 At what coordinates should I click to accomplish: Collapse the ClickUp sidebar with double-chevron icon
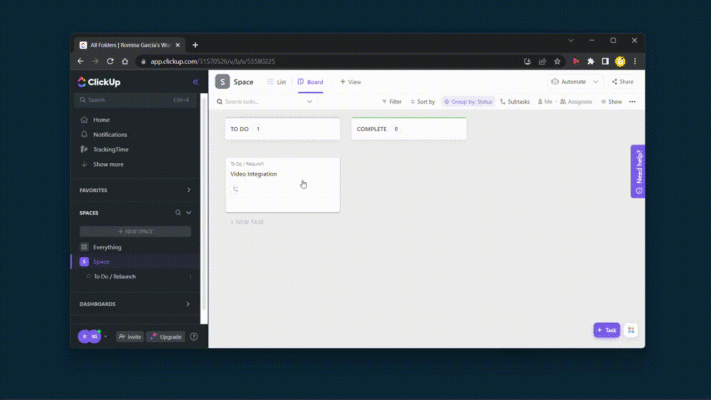195,82
